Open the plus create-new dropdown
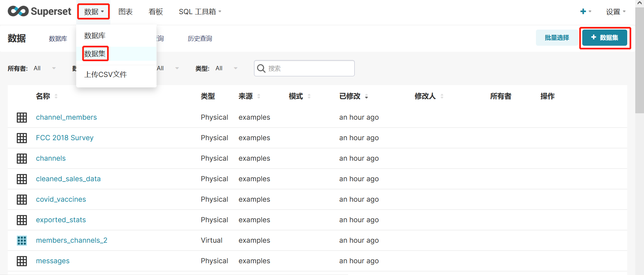This screenshot has height=275, width=644. point(586,11)
